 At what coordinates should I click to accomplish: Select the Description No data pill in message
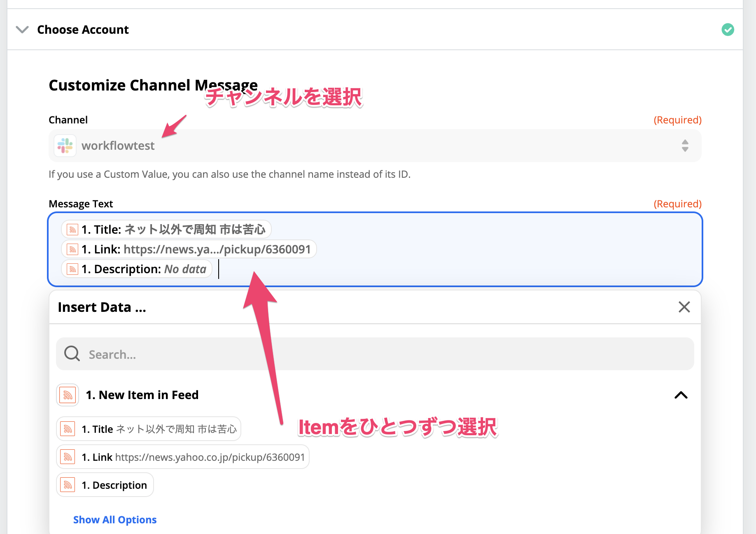137,269
